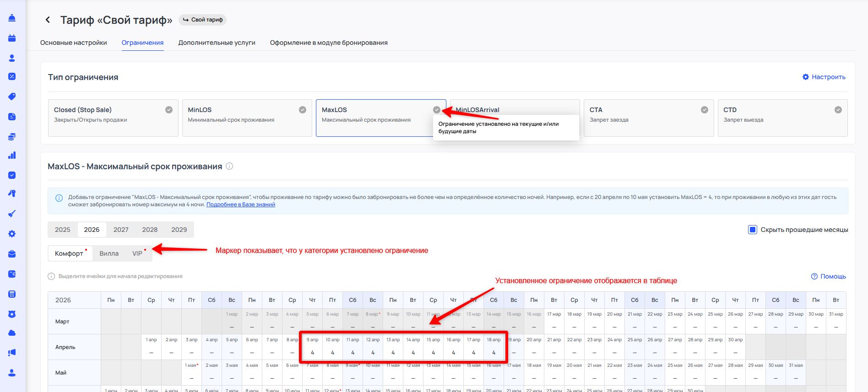Select year 2027 in the year switcher
The image size is (868, 392).
click(121, 230)
